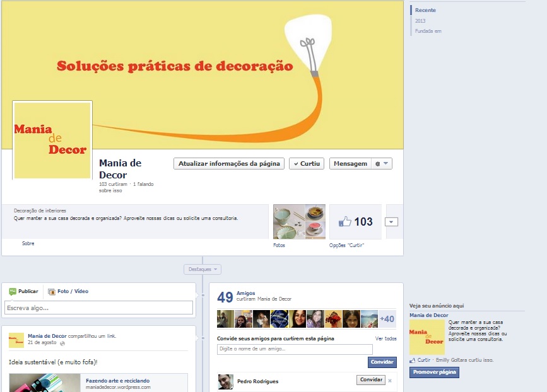Open the Sobre link
Viewport: 547px width, 392px height.
pyautogui.click(x=28, y=243)
